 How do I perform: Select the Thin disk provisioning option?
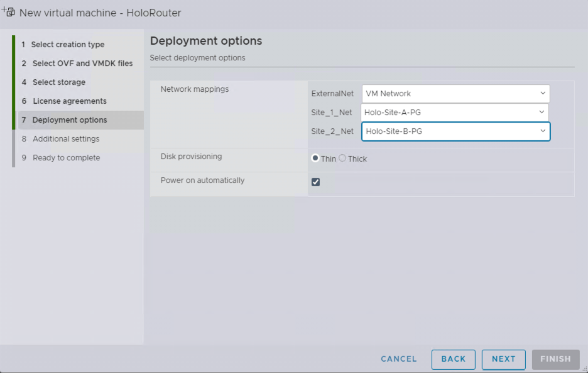coord(315,159)
